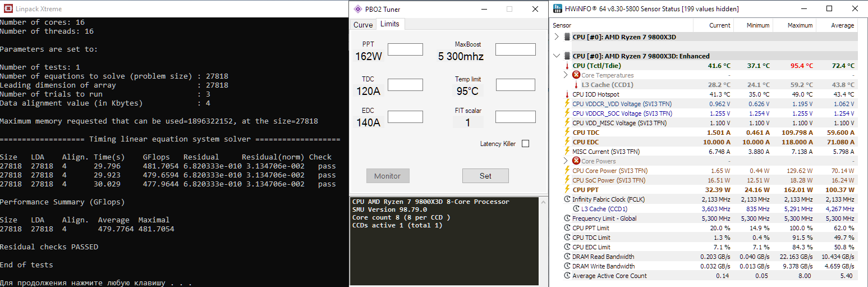Click the PPT limit input field
Screen dimensions: 868x287
pyautogui.click(x=406, y=49)
